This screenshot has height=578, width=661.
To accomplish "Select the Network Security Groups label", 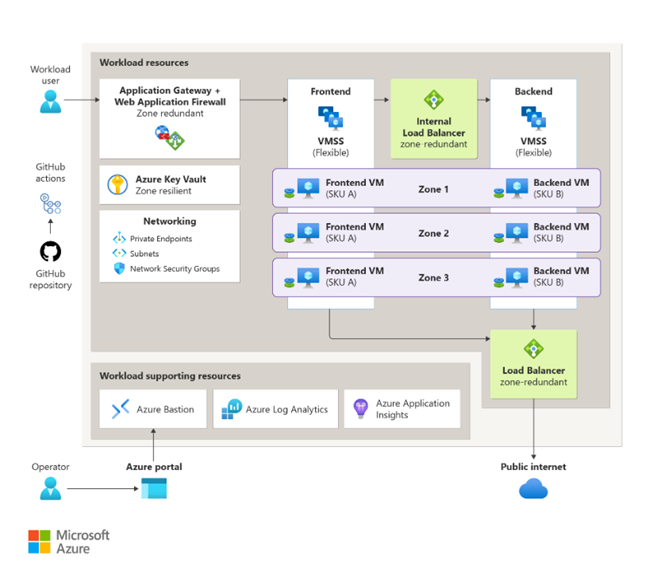I will [175, 269].
